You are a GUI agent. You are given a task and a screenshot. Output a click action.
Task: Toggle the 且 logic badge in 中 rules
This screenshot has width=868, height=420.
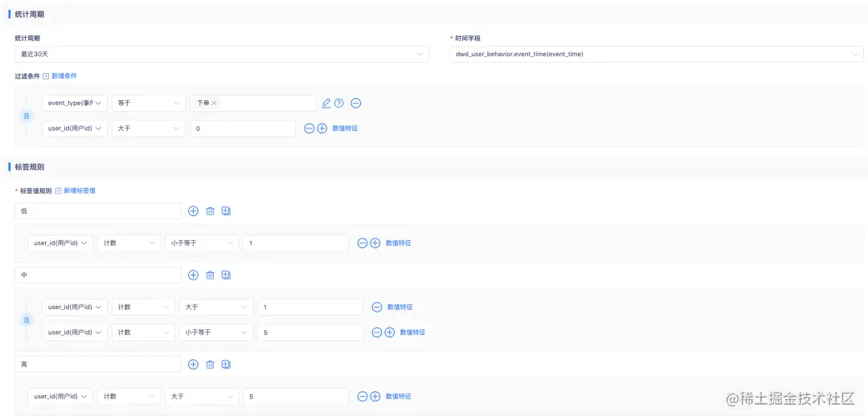pyautogui.click(x=26, y=320)
